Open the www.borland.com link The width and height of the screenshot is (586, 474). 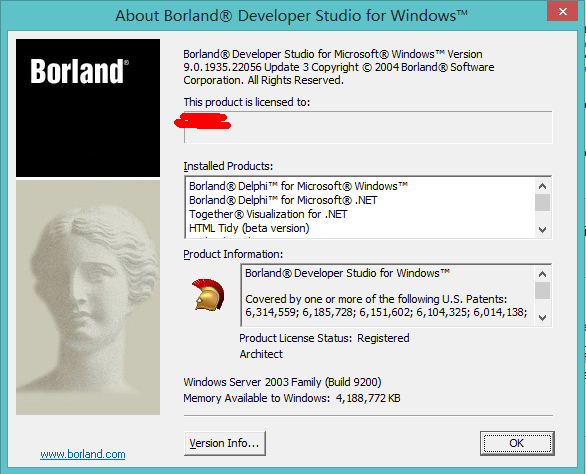pos(83,454)
